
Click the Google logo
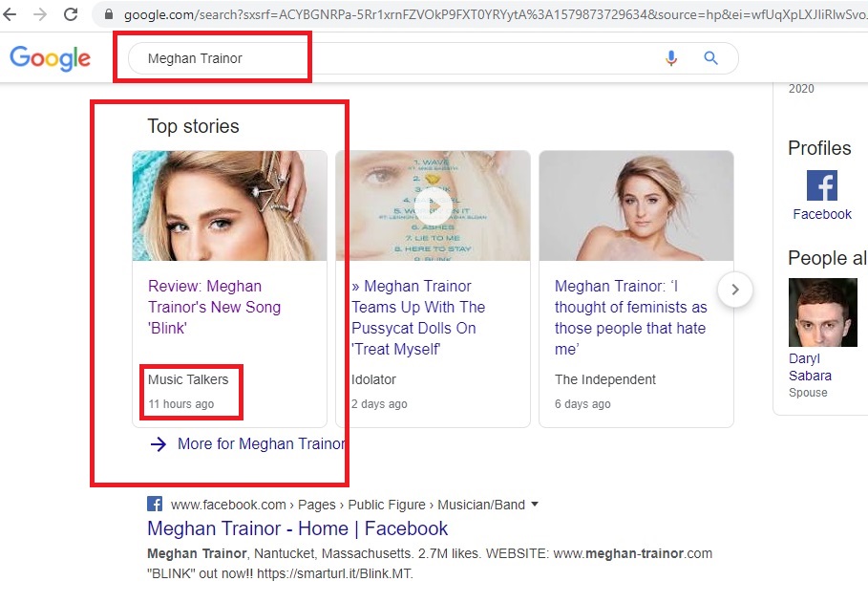coord(50,58)
